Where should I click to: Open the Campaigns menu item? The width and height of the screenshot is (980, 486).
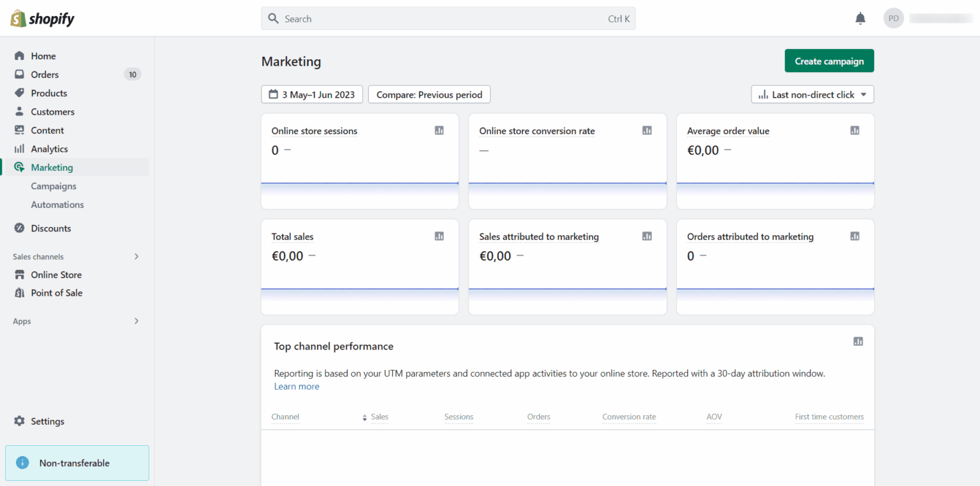pyautogui.click(x=54, y=186)
